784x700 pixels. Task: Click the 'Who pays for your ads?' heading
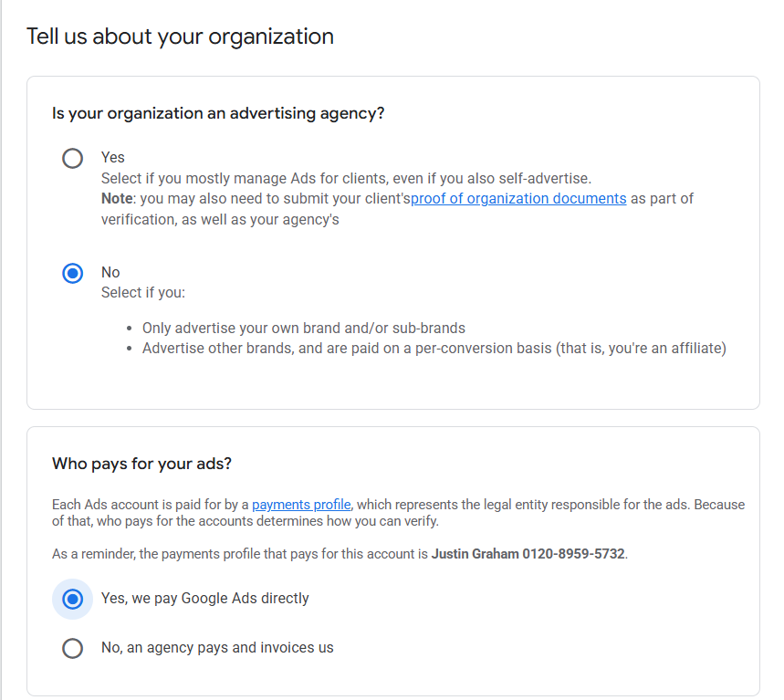click(x=141, y=464)
